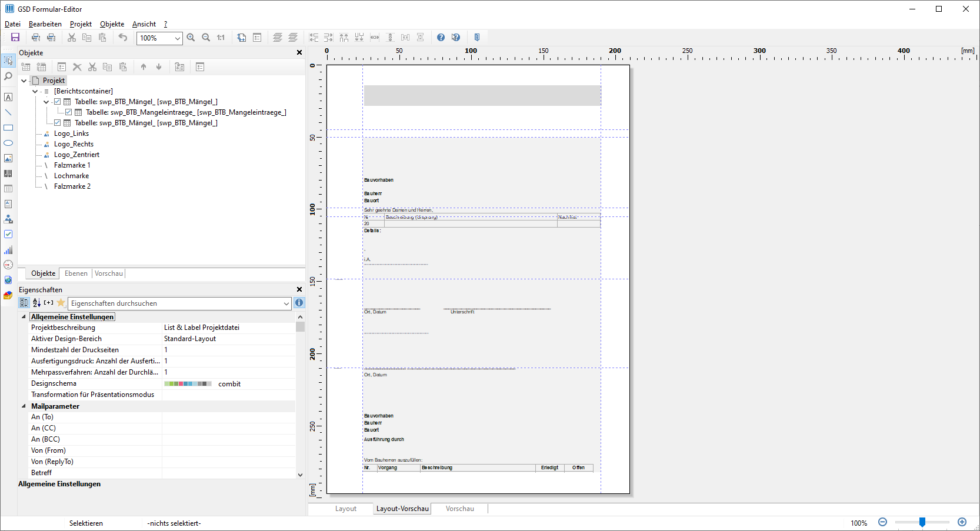Select the Report container table tool
This screenshot has width=980, height=531.
point(8,189)
